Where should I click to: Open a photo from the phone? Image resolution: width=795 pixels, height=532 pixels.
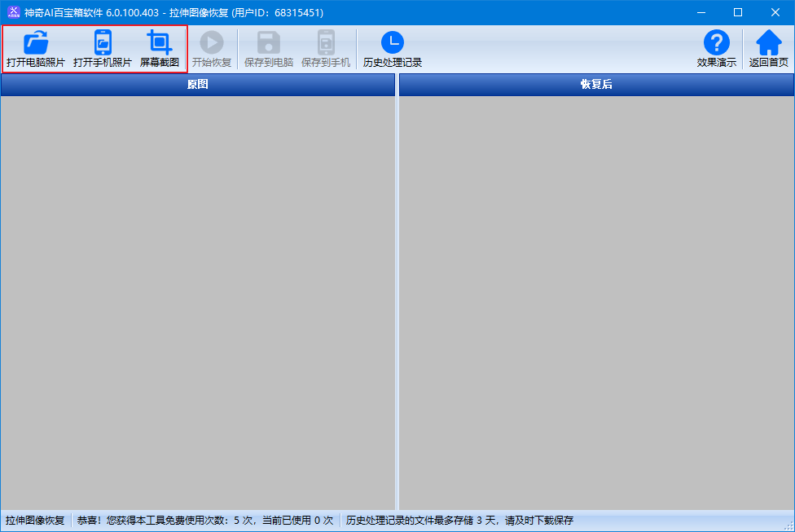click(x=103, y=49)
